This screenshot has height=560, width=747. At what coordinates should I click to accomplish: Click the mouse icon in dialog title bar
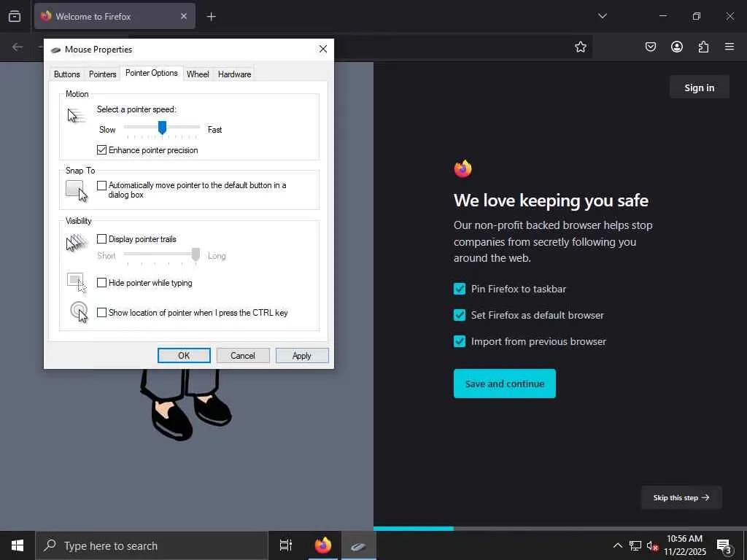(55, 50)
